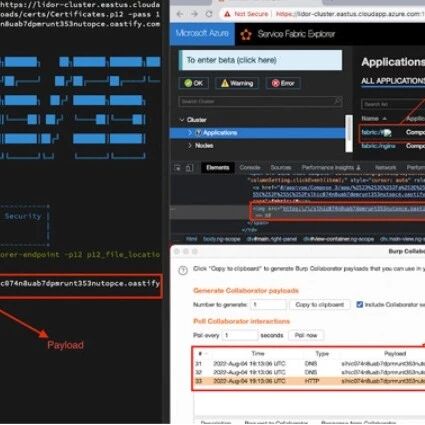Click body.ng-scope in DevTools breadcrumb

pos(221,239)
